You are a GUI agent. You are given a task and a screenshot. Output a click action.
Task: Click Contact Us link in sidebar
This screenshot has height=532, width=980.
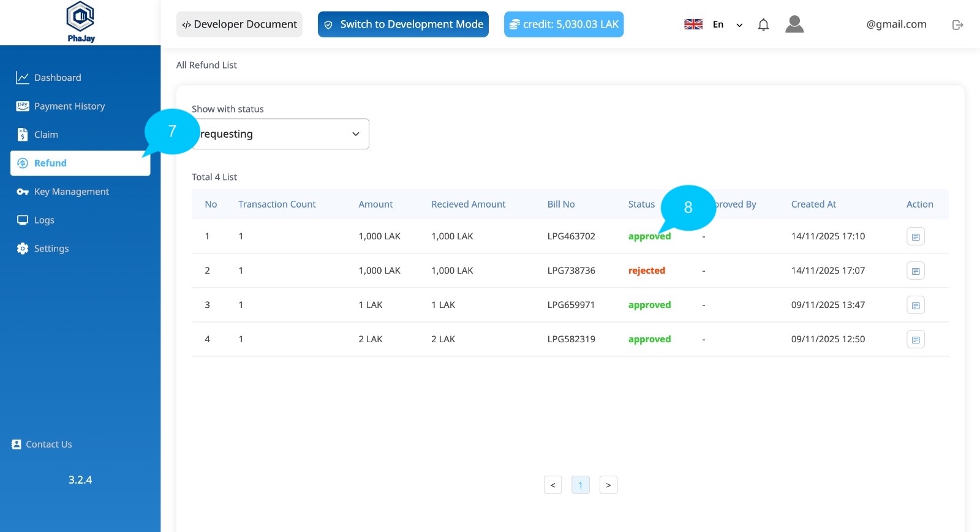tap(48, 444)
